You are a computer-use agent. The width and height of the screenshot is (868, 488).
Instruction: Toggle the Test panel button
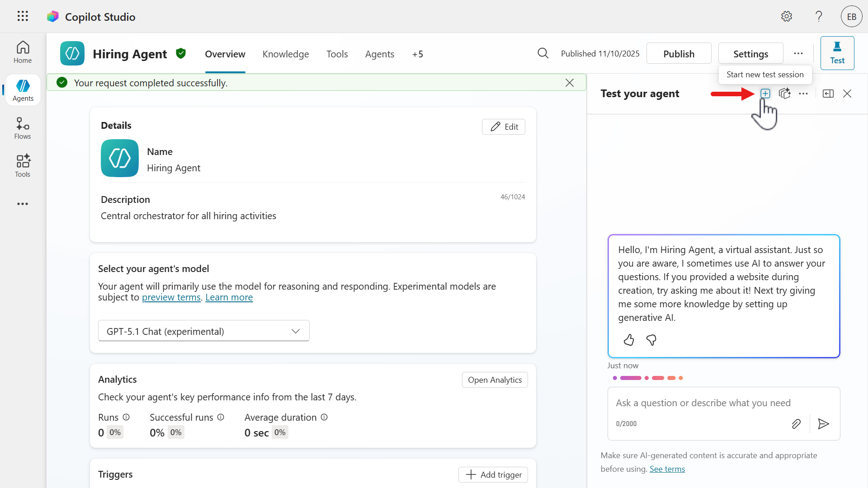pos(837,53)
